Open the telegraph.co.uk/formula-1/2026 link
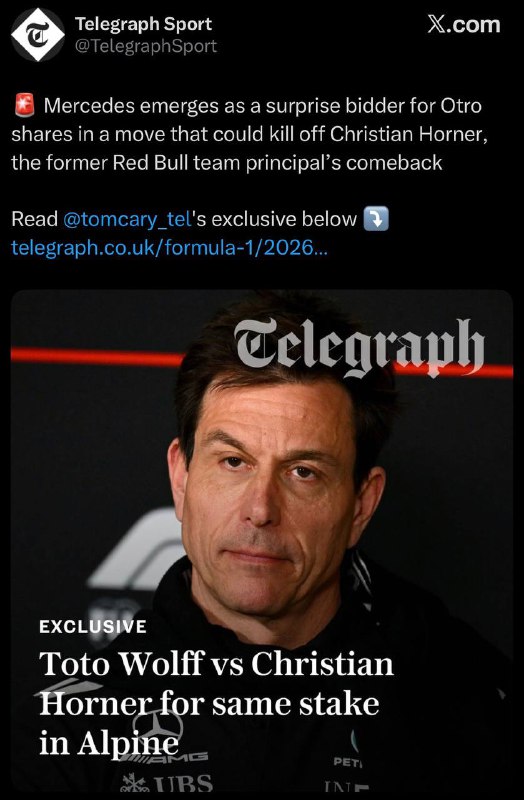Screen dimensions: 524x800 pyautogui.click(x=169, y=247)
